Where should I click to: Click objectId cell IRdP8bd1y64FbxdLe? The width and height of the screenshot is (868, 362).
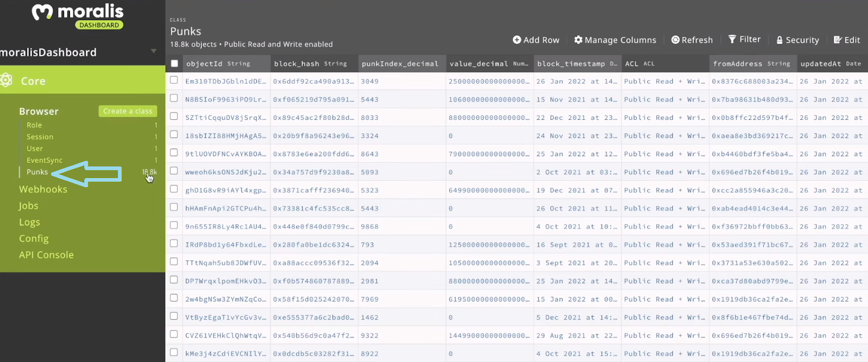pyautogui.click(x=227, y=244)
